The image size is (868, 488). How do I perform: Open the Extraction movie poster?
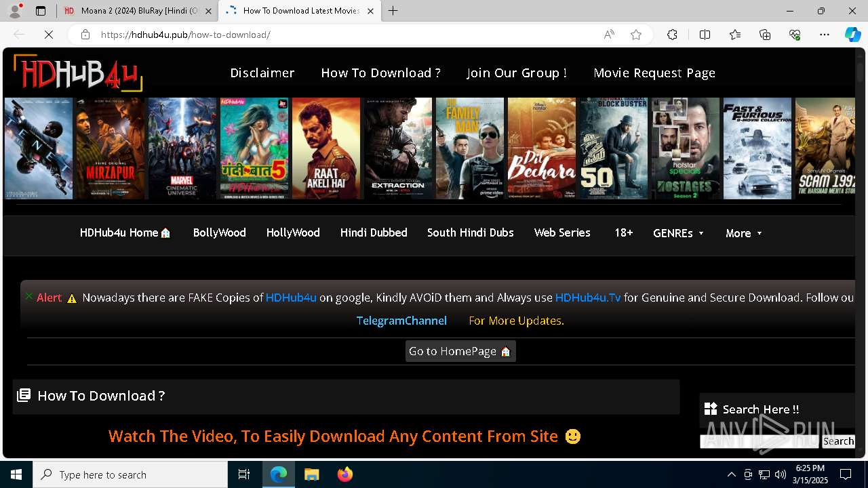point(398,148)
